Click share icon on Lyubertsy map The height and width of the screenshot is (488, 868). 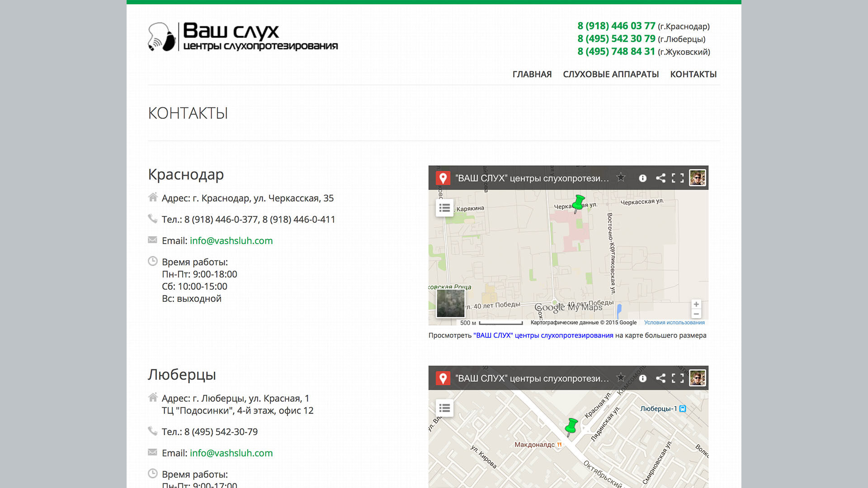[660, 378]
